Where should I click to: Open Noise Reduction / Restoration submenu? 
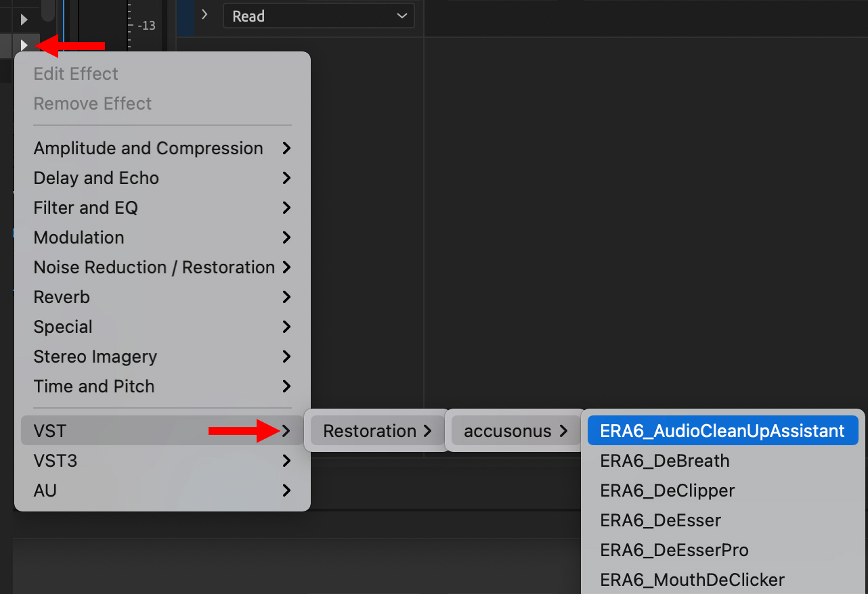coord(162,267)
